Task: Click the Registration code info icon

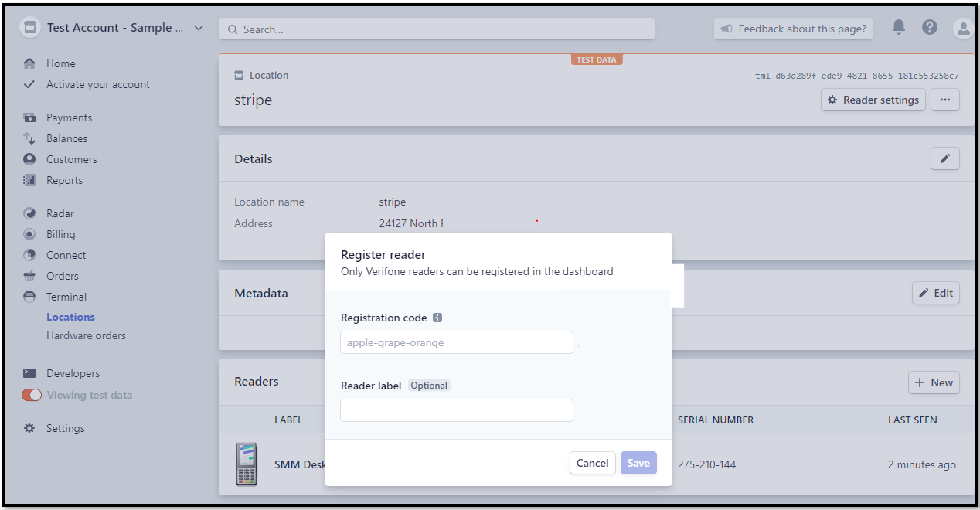Action: tap(437, 318)
